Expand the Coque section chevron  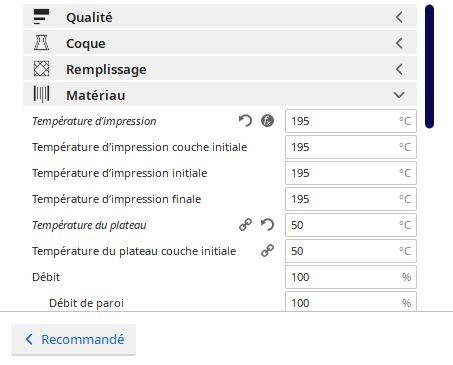pyautogui.click(x=399, y=43)
